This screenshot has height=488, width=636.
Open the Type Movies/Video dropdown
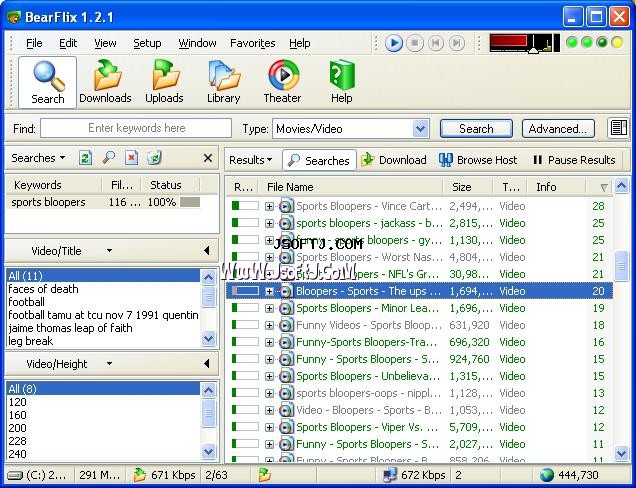pyautogui.click(x=421, y=129)
